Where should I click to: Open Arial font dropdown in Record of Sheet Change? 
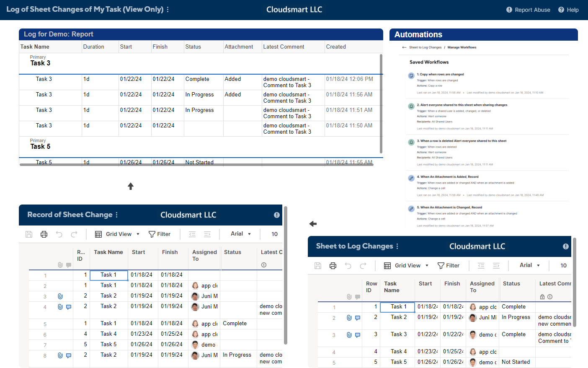pos(241,234)
